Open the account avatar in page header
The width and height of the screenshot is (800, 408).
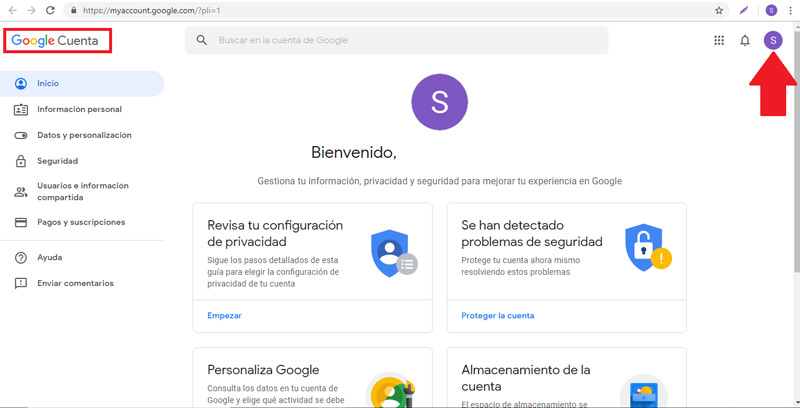(772, 40)
